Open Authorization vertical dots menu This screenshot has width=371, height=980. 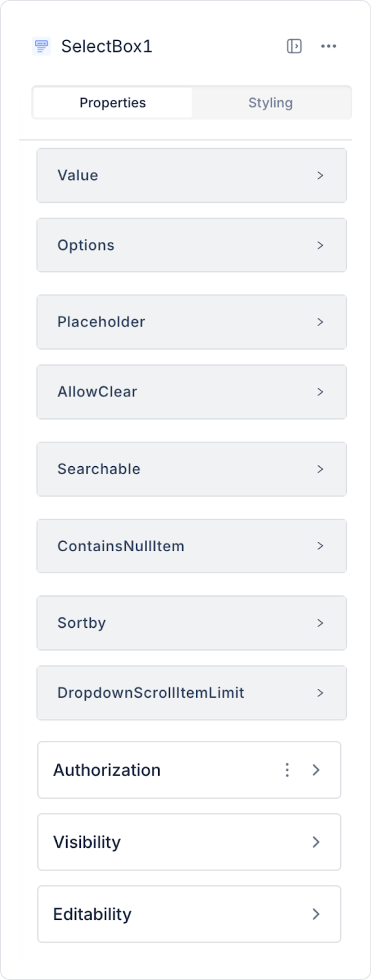coord(287,770)
